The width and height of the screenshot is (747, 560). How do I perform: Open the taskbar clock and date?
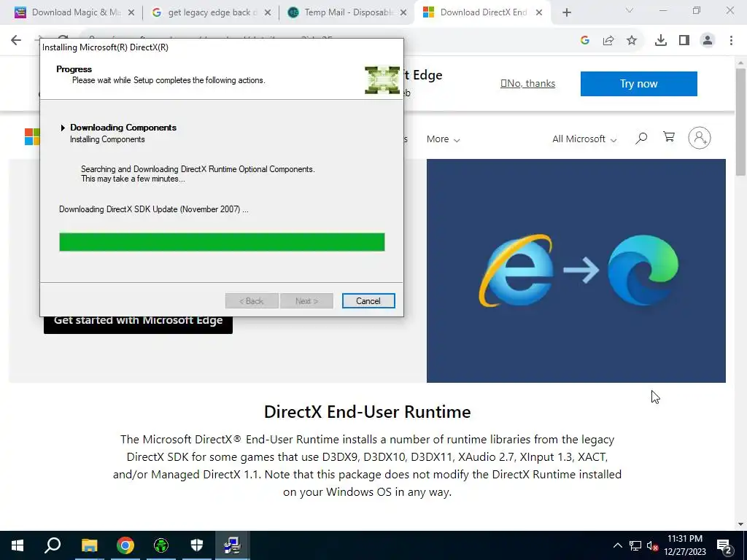click(685, 545)
